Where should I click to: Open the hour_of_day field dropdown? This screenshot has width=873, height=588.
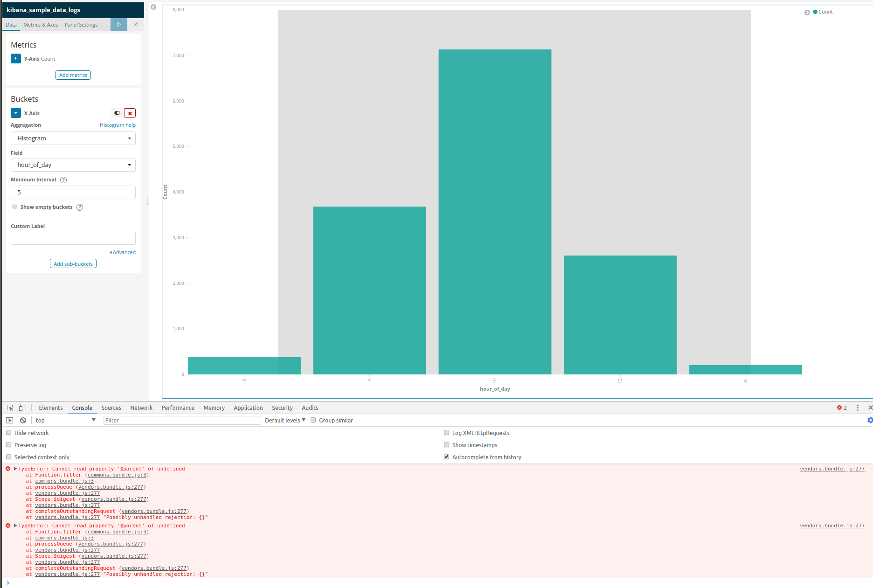[73, 165]
